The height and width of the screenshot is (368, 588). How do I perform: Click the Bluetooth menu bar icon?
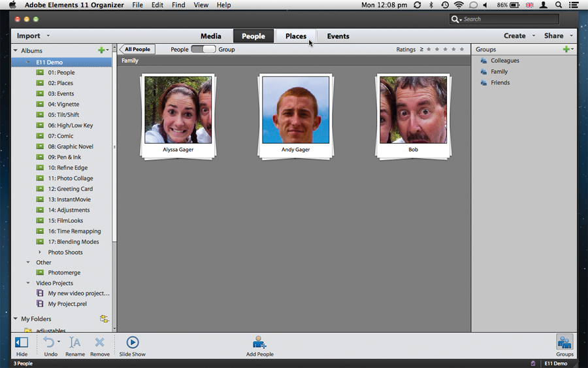coord(431,5)
